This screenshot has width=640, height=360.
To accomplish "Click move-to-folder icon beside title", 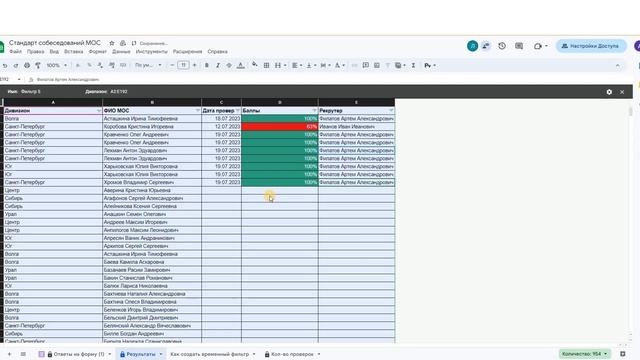I will [122, 43].
